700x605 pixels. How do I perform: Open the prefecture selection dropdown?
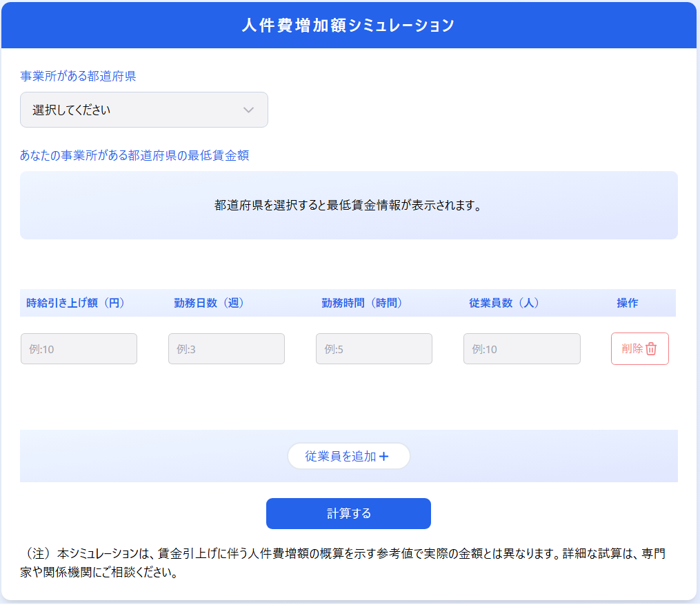pos(143,109)
